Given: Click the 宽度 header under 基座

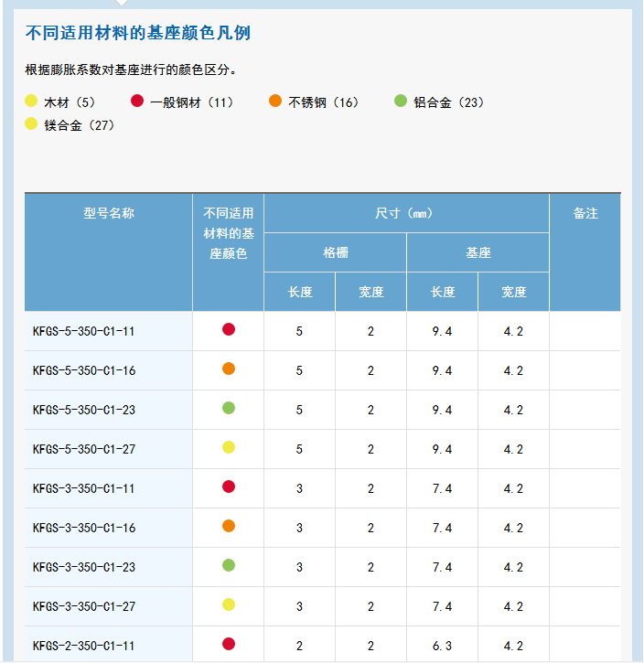Looking at the screenshot, I should point(514,292).
